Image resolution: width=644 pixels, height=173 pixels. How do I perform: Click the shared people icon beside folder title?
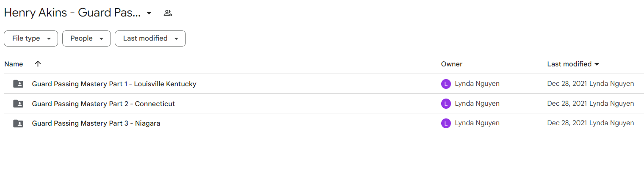[x=168, y=13]
